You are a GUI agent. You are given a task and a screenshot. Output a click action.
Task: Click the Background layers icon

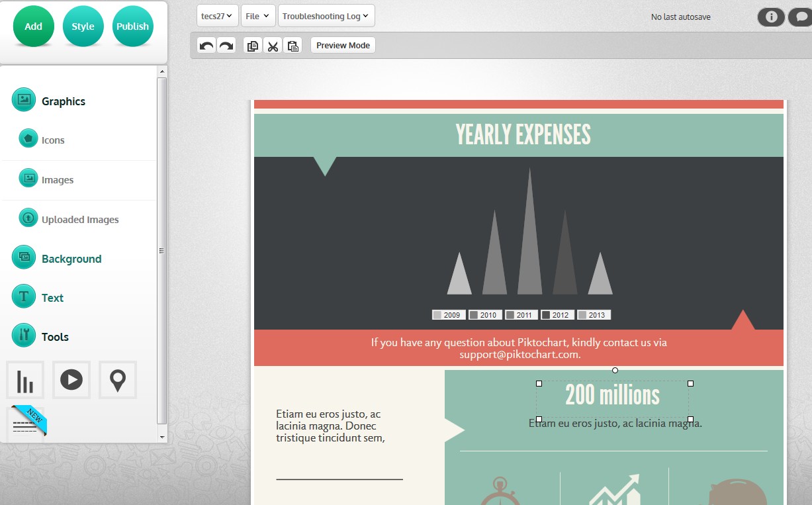click(24, 257)
